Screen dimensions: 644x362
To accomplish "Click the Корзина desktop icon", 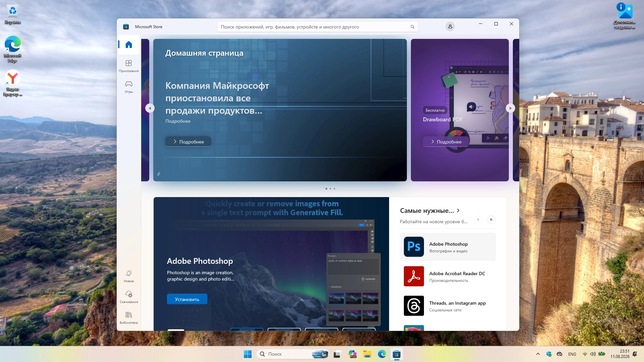I will click(13, 14).
